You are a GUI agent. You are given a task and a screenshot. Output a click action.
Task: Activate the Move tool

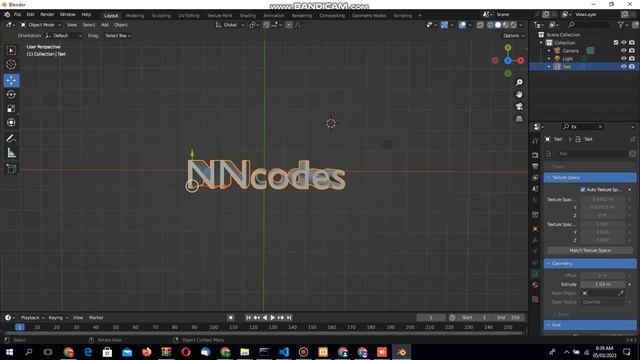coord(11,80)
